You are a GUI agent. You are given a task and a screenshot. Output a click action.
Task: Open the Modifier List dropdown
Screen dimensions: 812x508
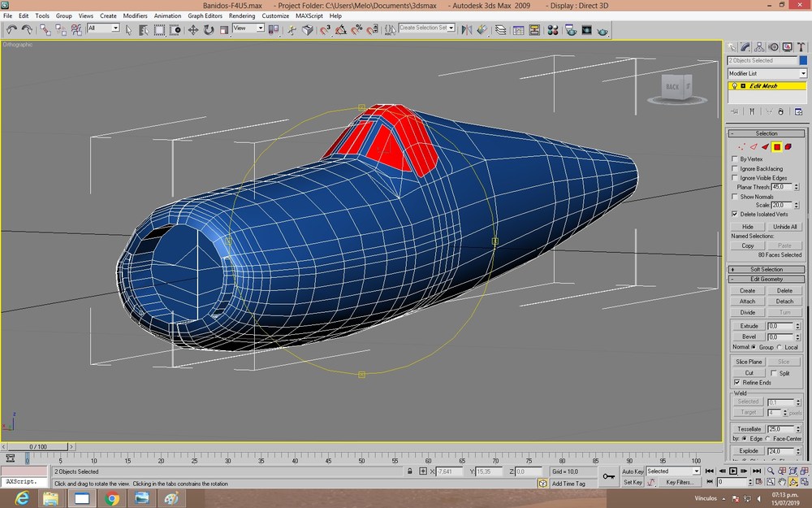coord(767,73)
